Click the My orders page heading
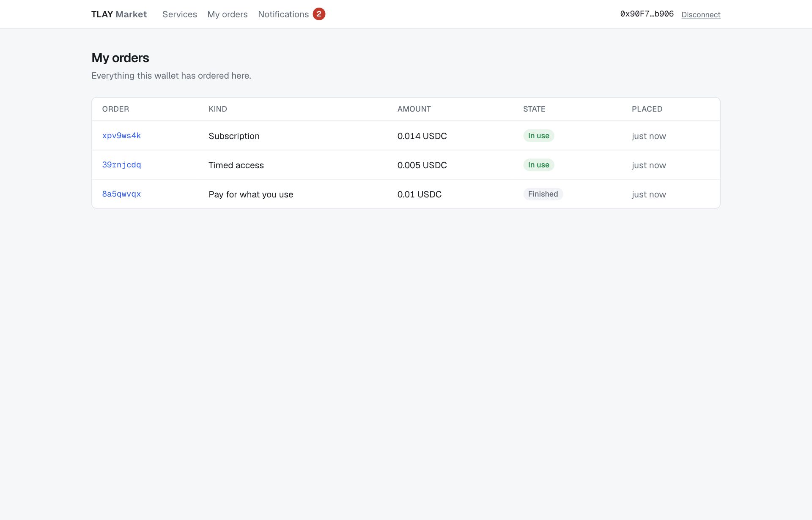The height and width of the screenshot is (520, 812). [120, 58]
